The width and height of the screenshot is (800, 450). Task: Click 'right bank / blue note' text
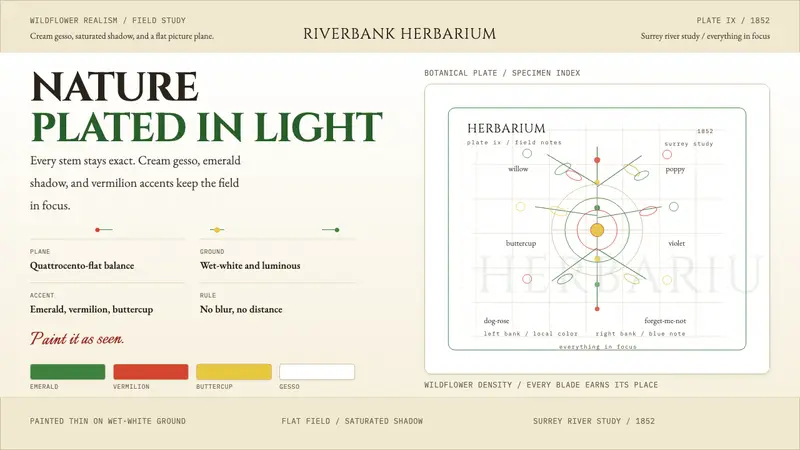pyautogui.click(x=641, y=334)
